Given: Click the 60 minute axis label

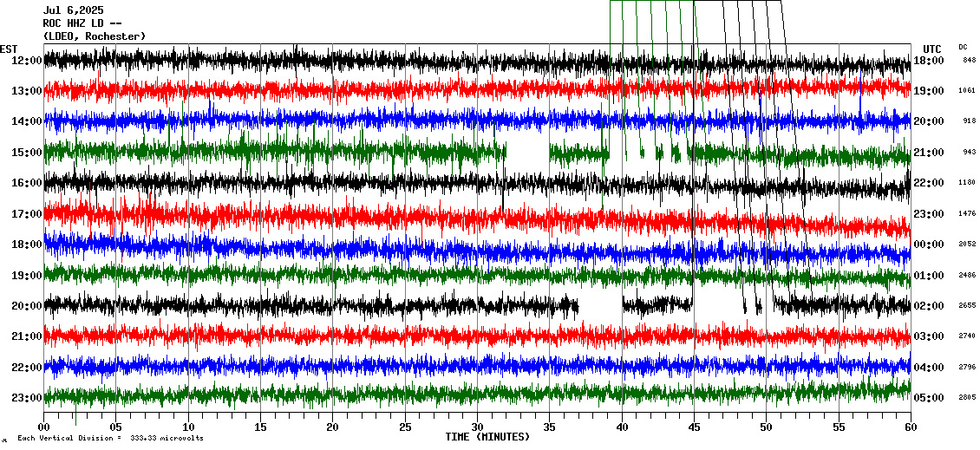Looking at the screenshot, I should [x=910, y=427].
